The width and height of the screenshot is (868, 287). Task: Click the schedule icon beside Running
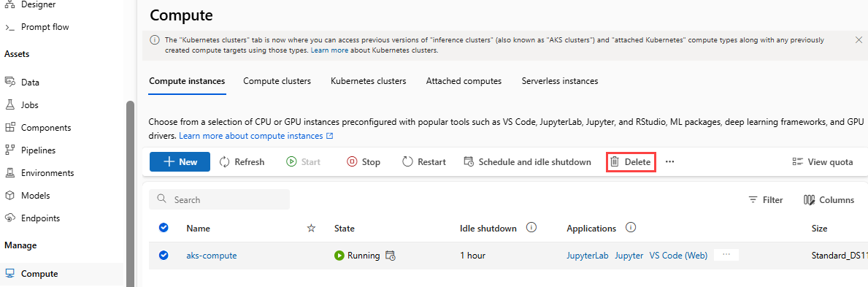pos(391,256)
